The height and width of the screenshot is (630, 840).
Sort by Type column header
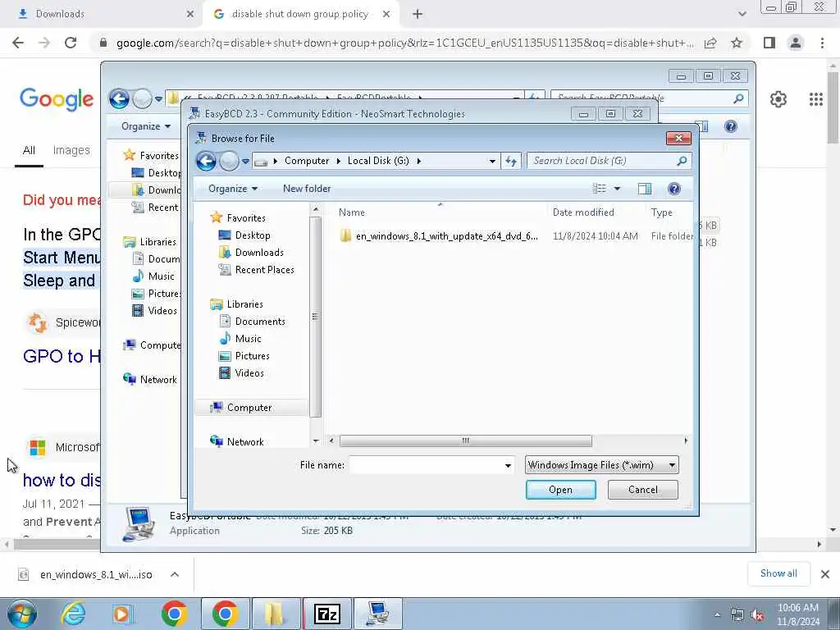[x=662, y=212]
